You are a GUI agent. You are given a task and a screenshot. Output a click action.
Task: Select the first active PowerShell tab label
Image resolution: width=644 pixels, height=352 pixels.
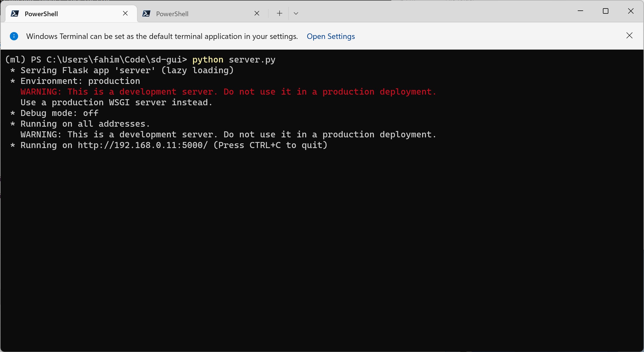[41, 14]
